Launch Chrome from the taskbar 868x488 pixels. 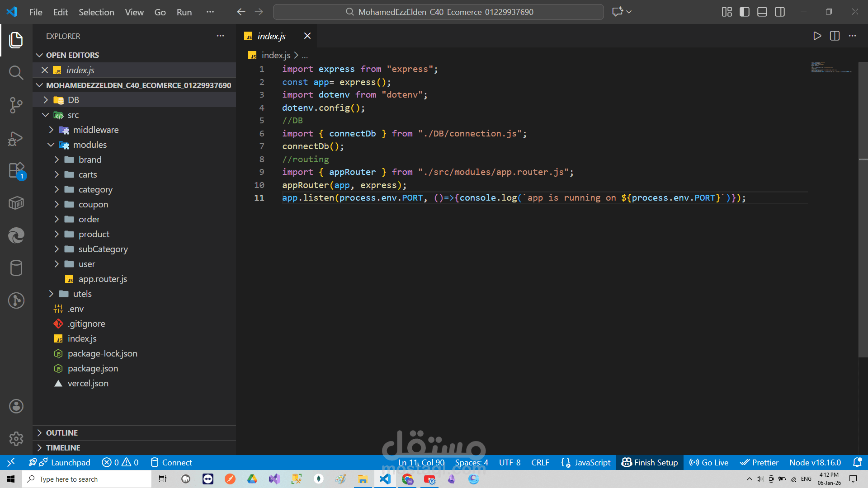(408, 479)
